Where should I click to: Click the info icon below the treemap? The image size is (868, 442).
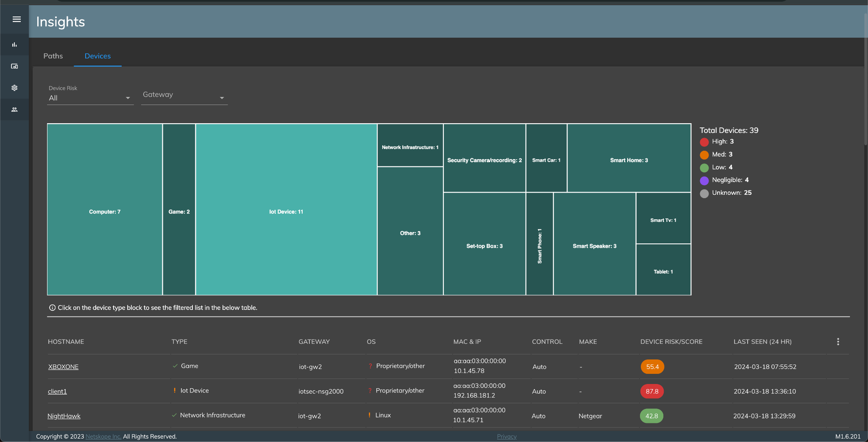tap(52, 308)
